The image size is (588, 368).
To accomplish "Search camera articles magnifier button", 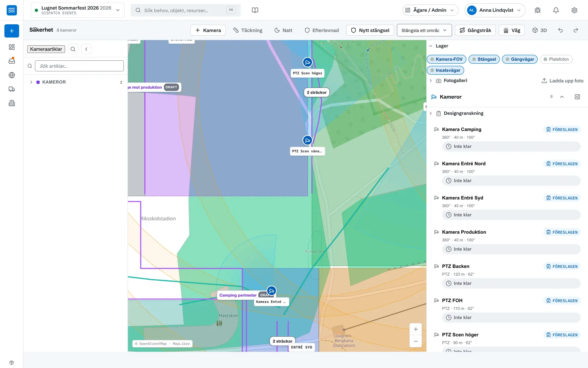I will [73, 49].
